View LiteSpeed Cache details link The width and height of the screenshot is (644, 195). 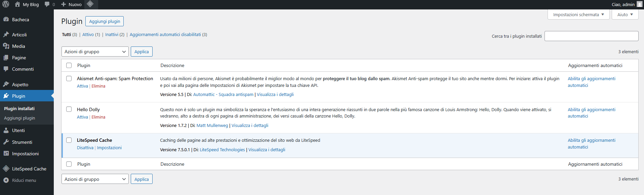267,150
